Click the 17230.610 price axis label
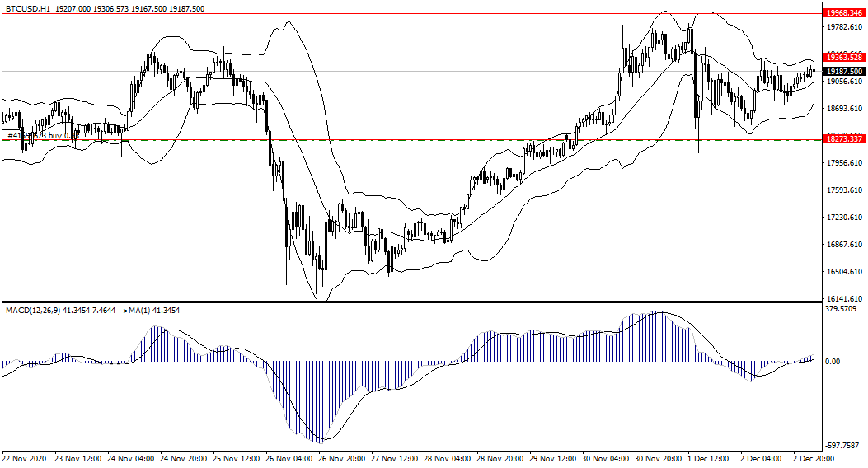 pos(842,218)
